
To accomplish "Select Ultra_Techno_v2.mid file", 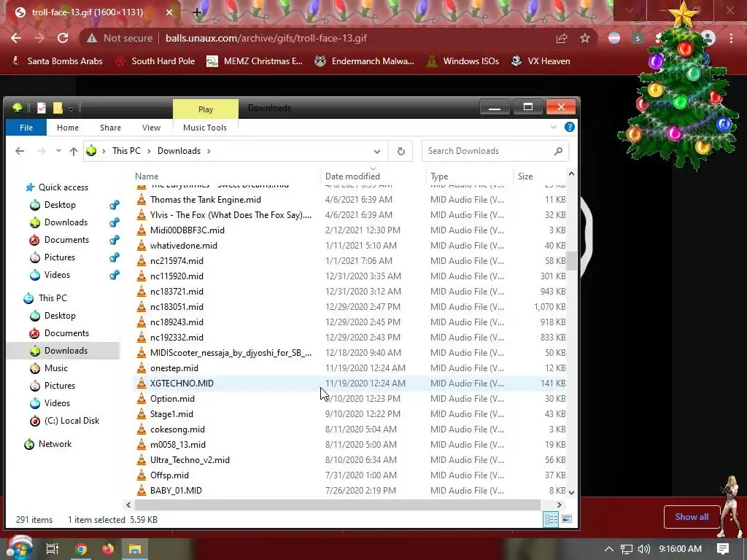I will pos(190,460).
